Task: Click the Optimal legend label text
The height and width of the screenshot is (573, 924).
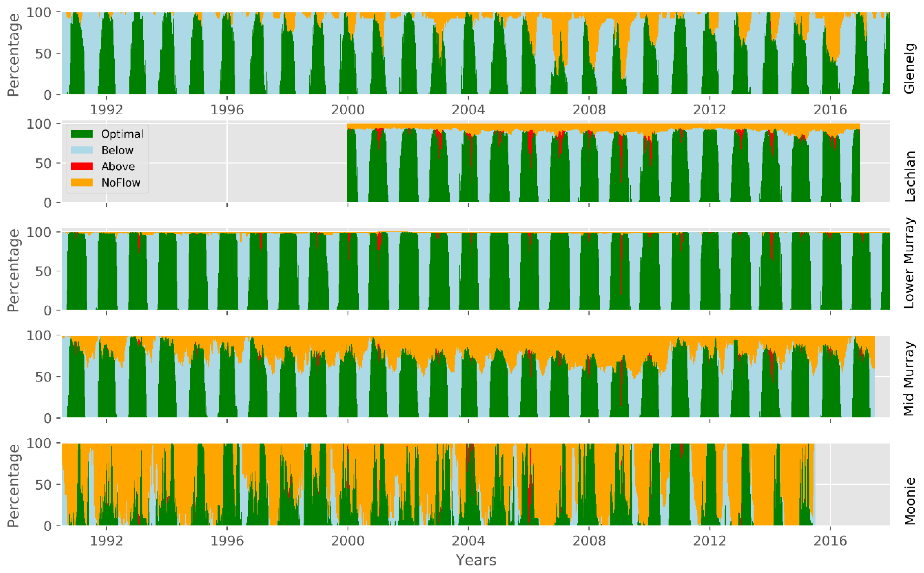Action: pyautogui.click(x=122, y=134)
